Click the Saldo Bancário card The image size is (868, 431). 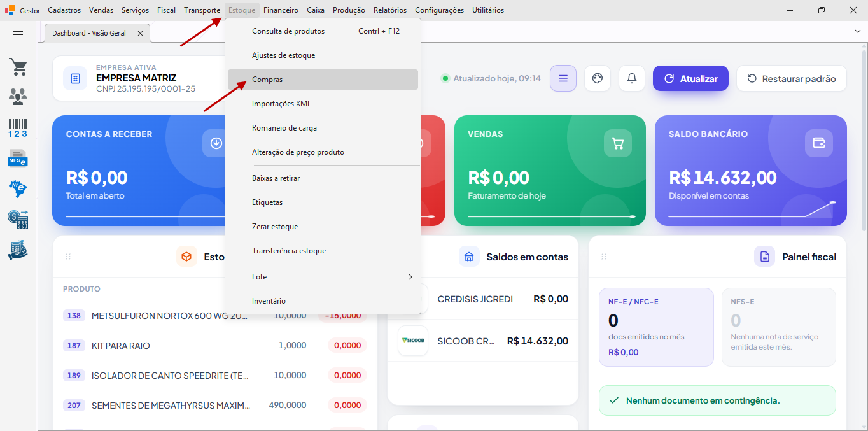pyautogui.click(x=751, y=171)
